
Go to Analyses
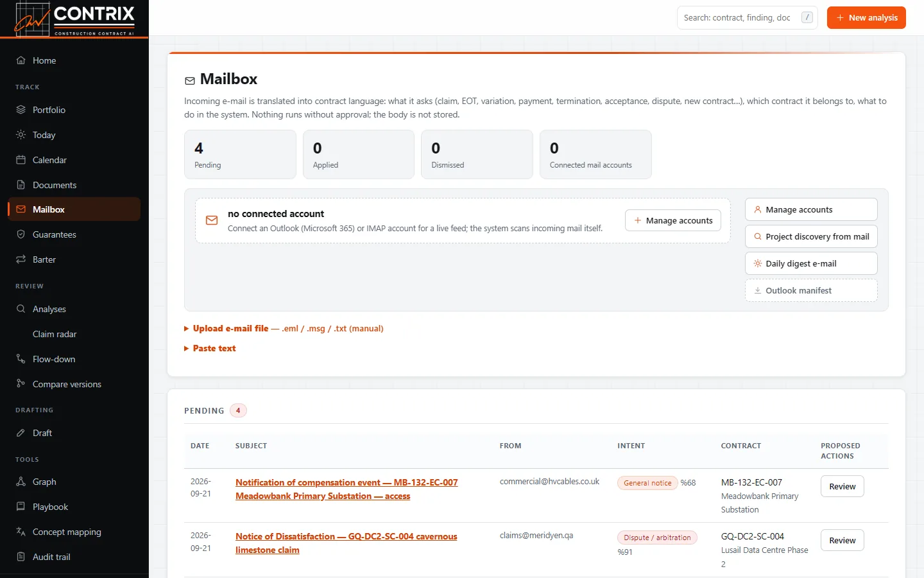tap(74, 309)
